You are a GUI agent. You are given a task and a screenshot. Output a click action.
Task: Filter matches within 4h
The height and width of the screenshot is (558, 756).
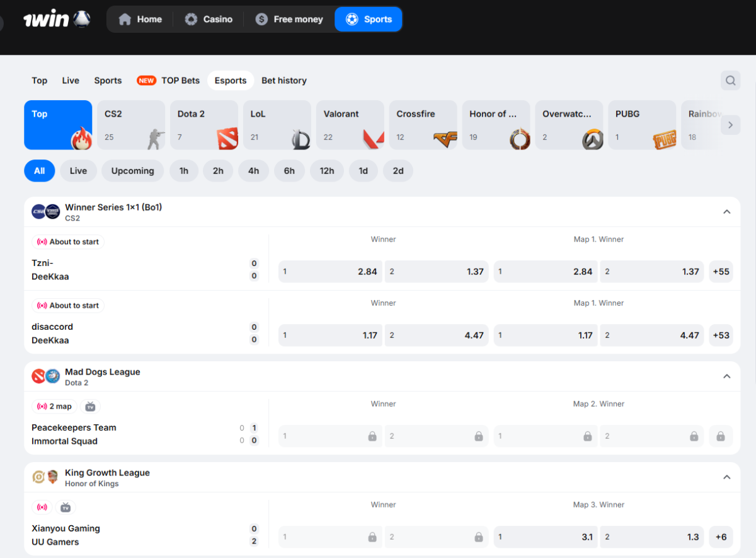[x=253, y=171]
